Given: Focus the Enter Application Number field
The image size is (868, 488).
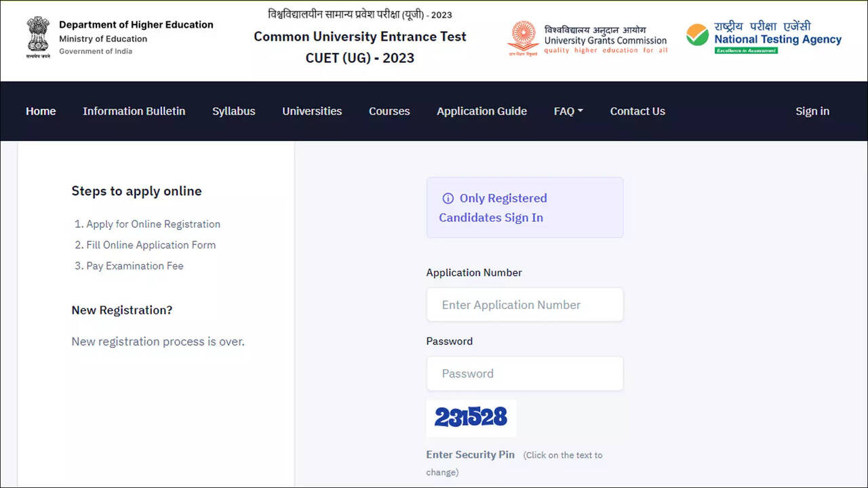Looking at the screenshot, I should click(x=525, y=305).
